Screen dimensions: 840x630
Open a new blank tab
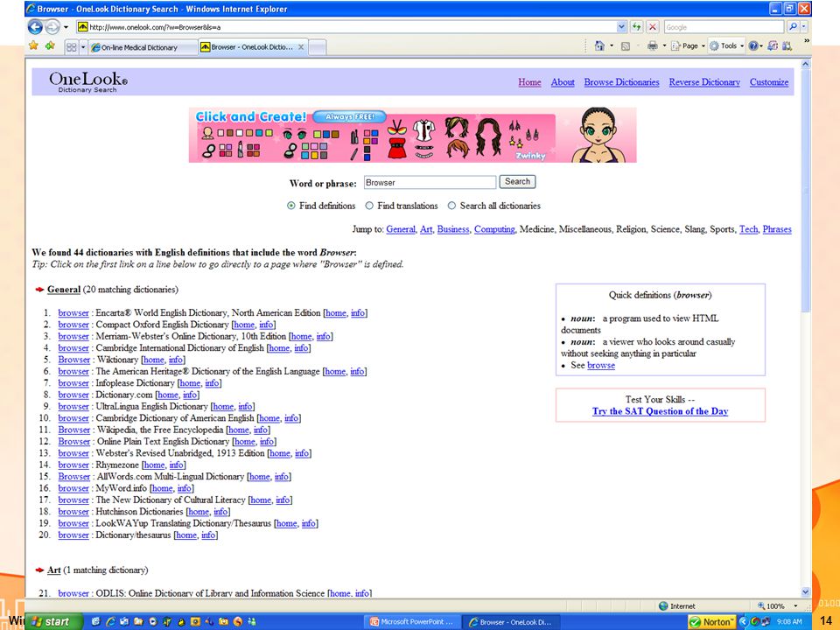pos(317,47)
